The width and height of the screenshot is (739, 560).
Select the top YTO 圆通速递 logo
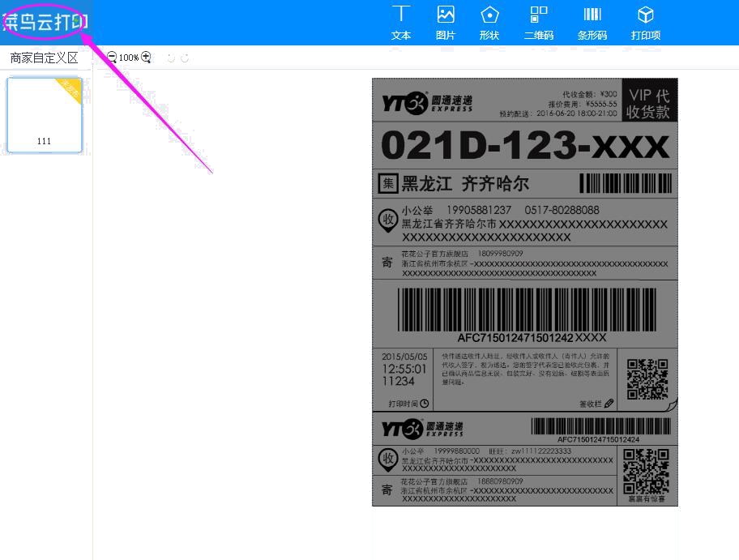coord(427,103)
